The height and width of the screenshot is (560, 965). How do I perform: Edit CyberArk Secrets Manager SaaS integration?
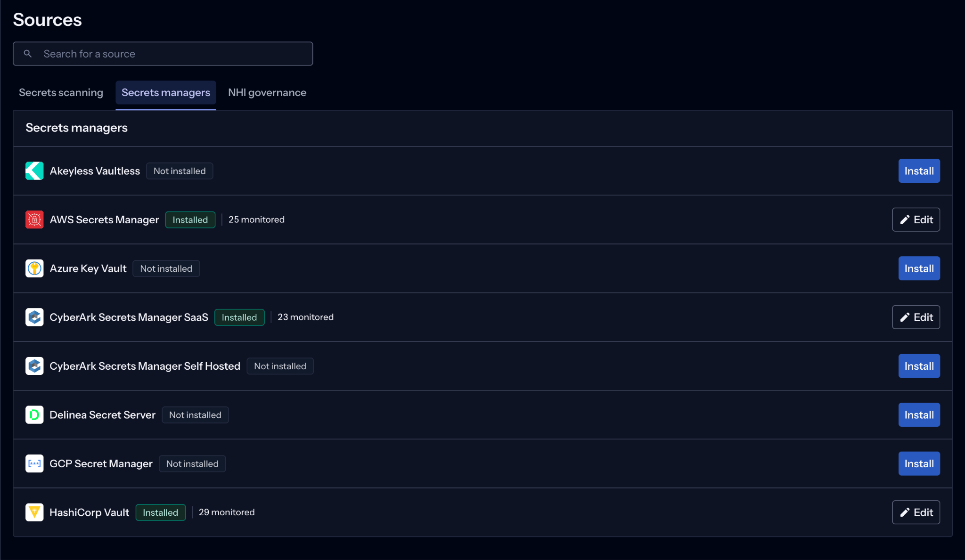[x=916, y=317]
